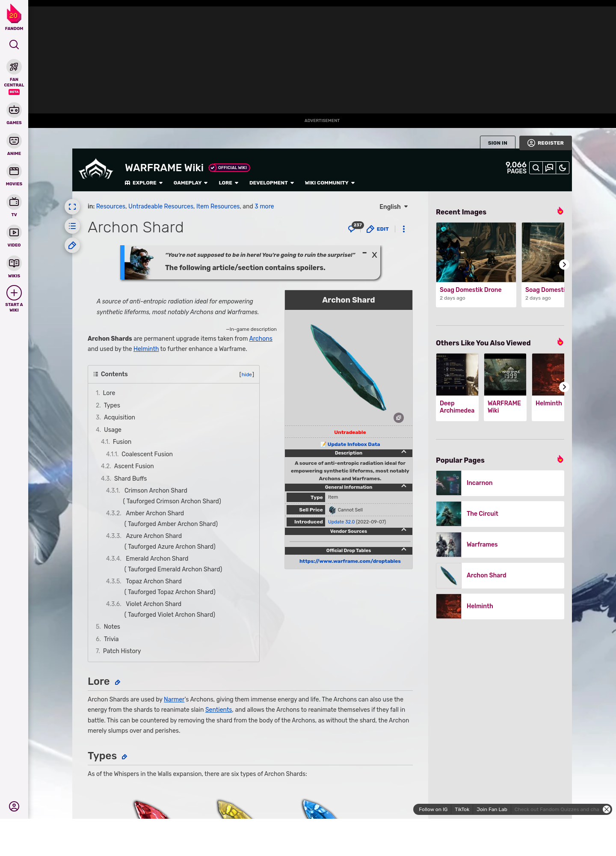Open the Movies clapperboard icon
Image resolution: width=616 pixels, height=856 pixels.
click(14, 171)
